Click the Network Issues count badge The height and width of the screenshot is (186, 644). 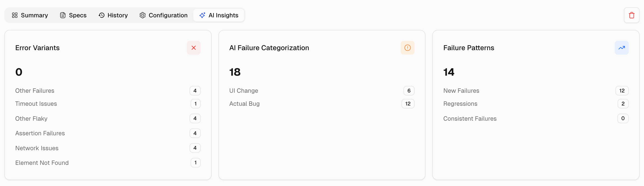point(195,148)
